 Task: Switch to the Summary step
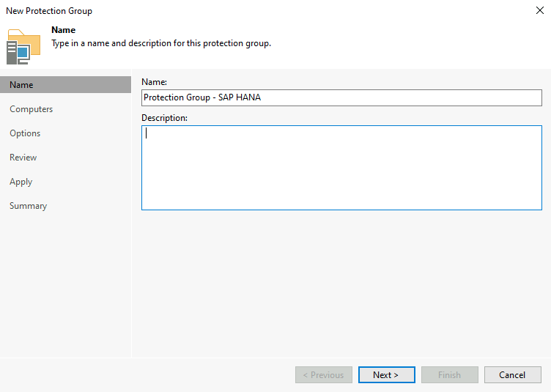(29, 206)
